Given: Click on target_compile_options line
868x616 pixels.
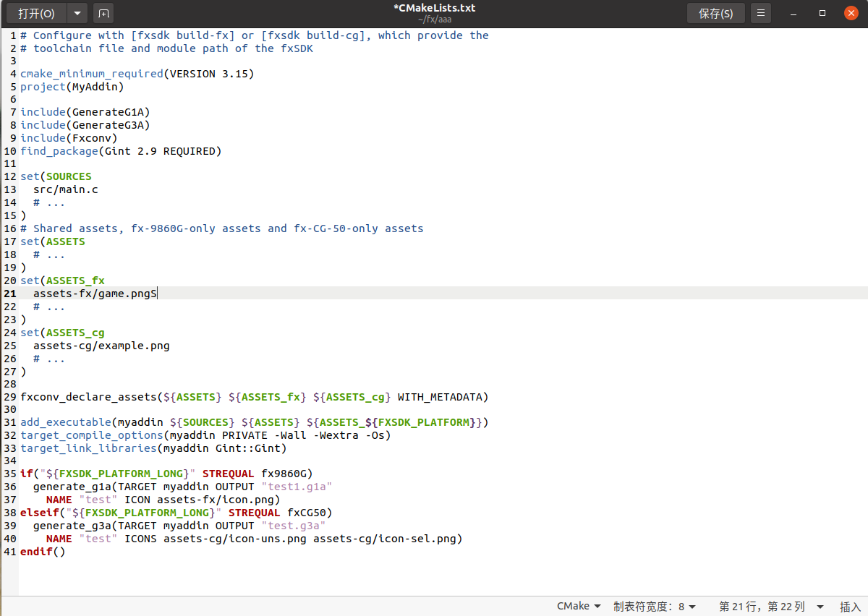Looking at the screenshot, I should 205,435.
